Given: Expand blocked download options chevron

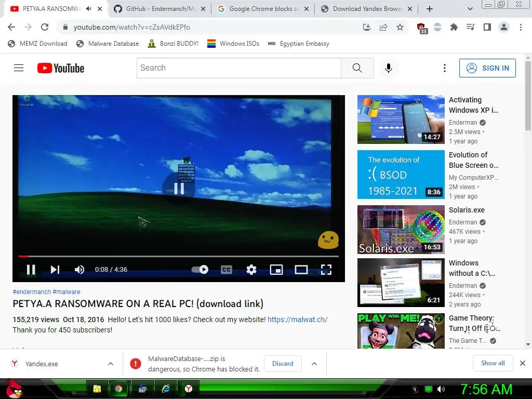Looking at the screenshot, I should [314, 364].
